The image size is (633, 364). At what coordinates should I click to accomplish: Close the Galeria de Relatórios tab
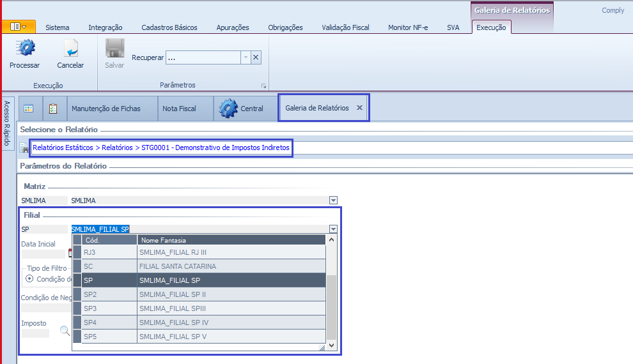[x=359, y=108]
